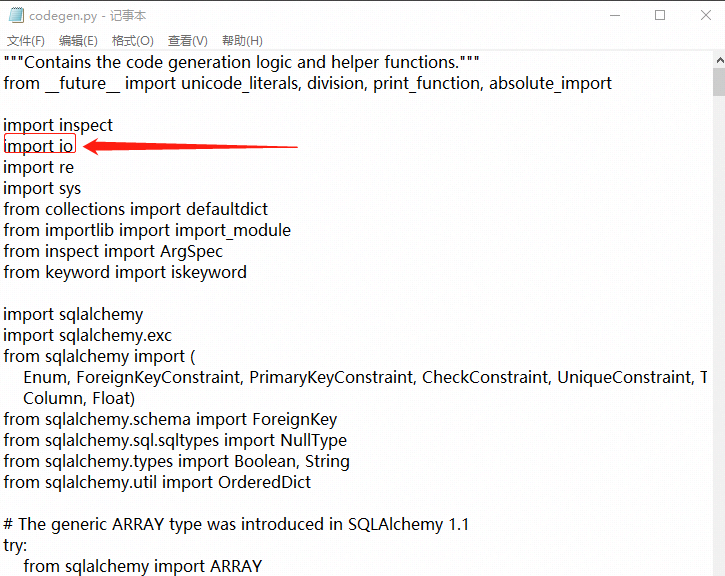
Task: Click 'from sqlalchemy import (' line
Action: 99,356
